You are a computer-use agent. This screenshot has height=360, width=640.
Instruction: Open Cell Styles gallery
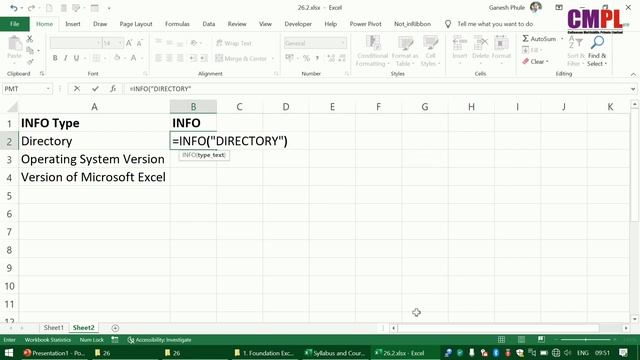pos(430,51)
